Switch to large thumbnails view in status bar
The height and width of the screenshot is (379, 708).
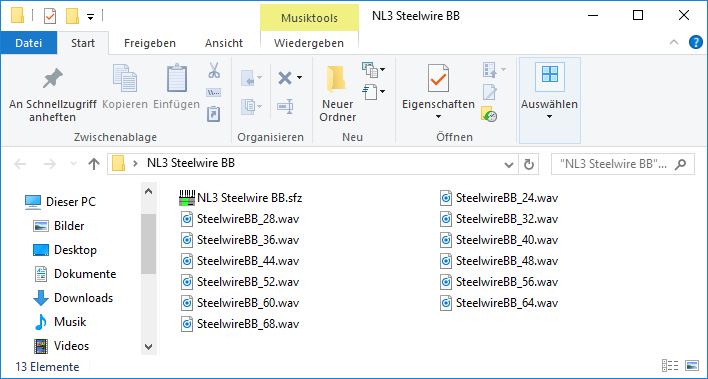692,365
